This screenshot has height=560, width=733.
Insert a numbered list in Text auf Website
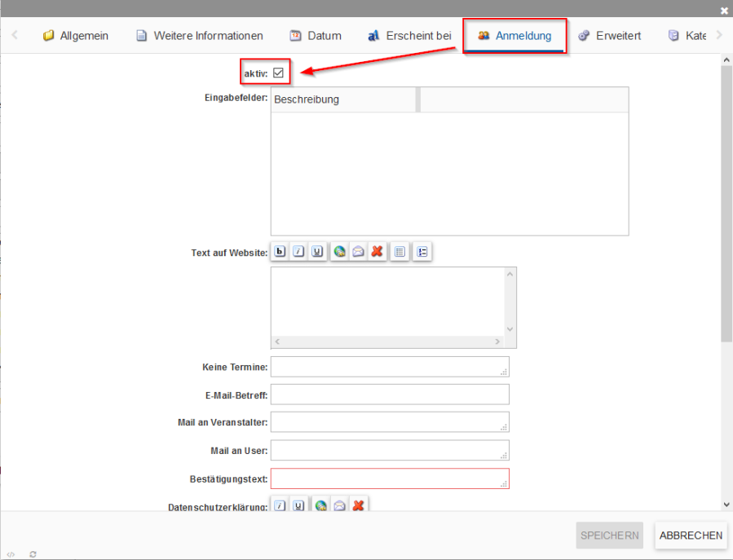pos(422,252)
